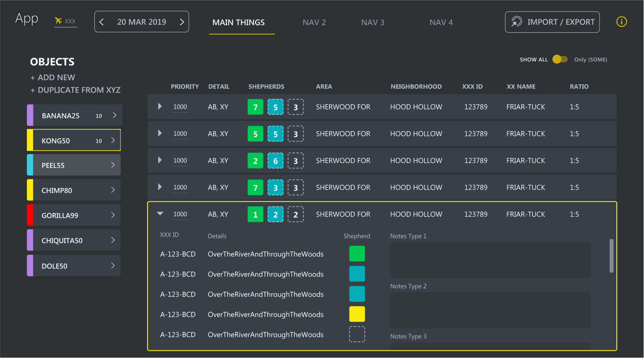Click the yellow airplane icon near XXX
The image size is (644, 358).
tap(58, 21)
